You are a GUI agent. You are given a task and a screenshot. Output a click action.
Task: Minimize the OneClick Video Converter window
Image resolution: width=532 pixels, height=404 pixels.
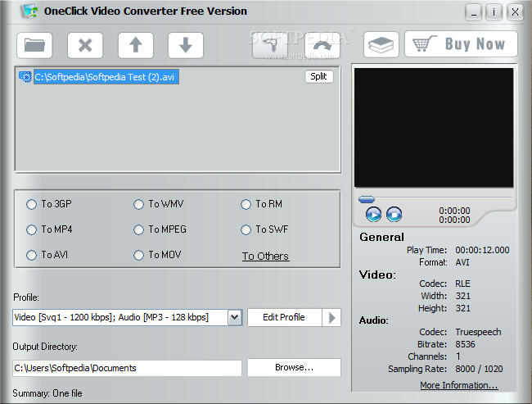click(473, 12)
